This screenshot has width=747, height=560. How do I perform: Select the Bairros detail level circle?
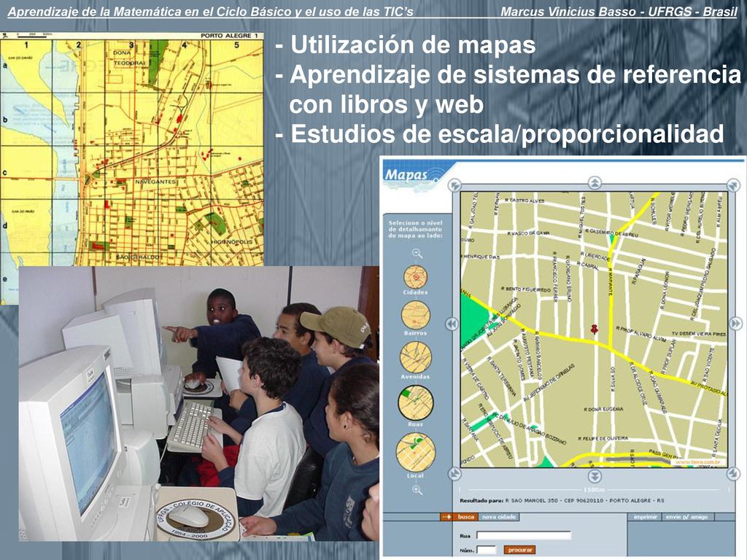tap(415, 315)
